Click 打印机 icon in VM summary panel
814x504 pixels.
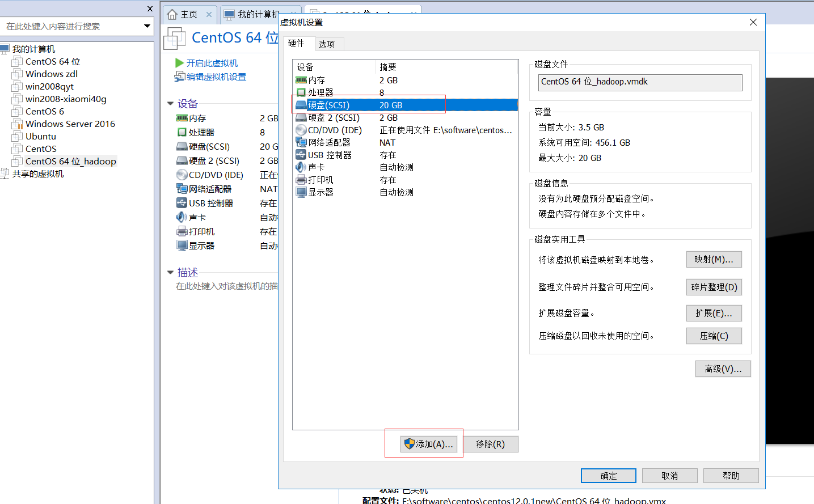coord(182,231)
